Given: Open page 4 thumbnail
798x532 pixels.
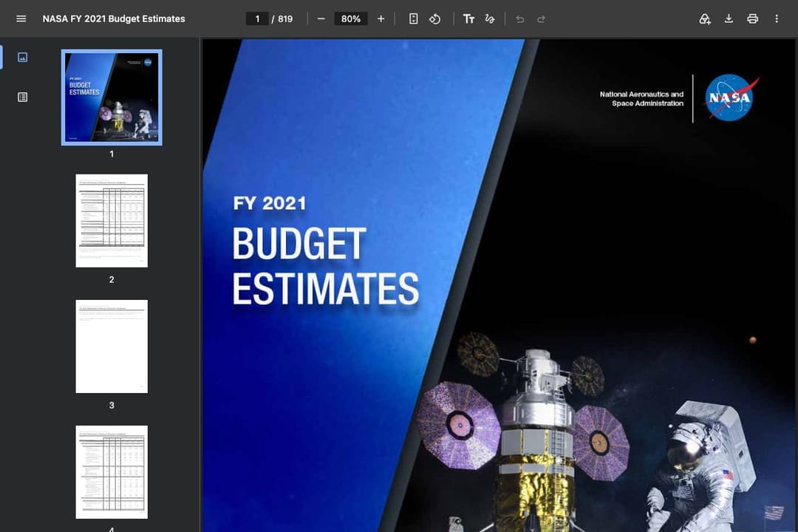Looking at the screenshot, I should click(x=112, y=472).
